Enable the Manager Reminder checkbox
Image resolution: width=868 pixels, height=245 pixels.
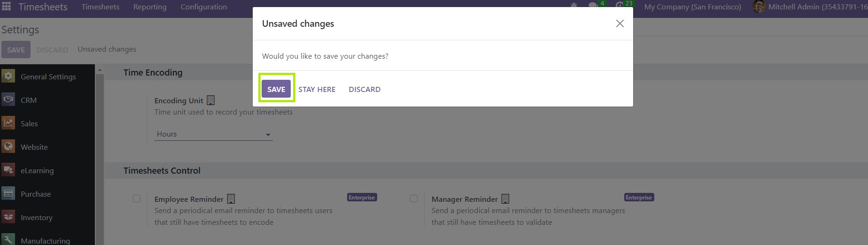[414, 199]
